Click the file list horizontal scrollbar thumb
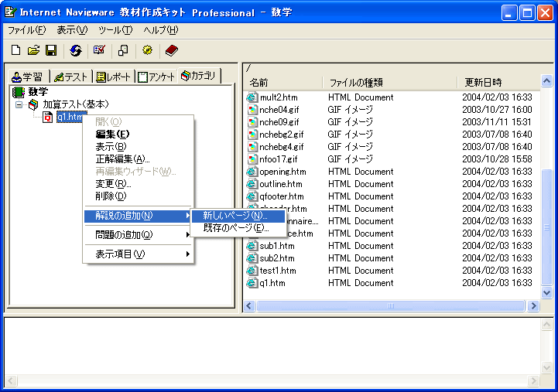Screen dimensions: 558x392 point(391,305)
